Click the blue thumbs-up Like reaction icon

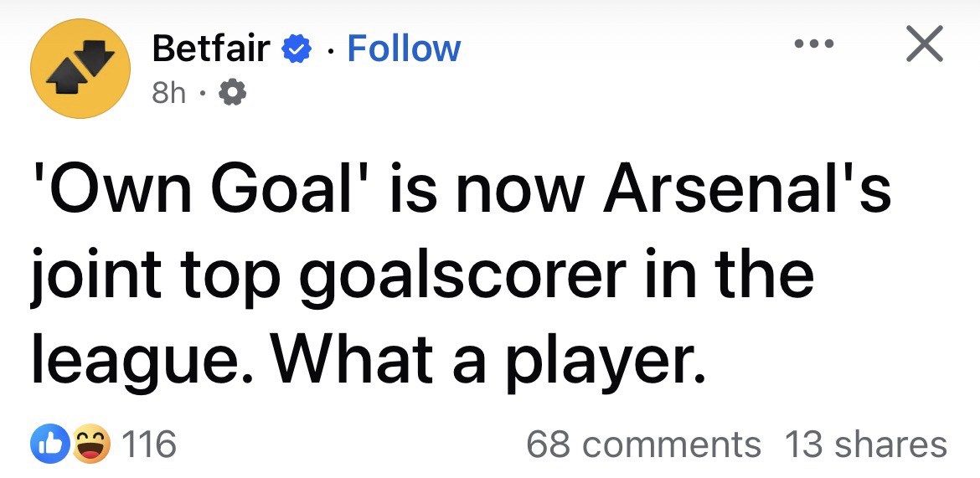(x=46, y=443)
